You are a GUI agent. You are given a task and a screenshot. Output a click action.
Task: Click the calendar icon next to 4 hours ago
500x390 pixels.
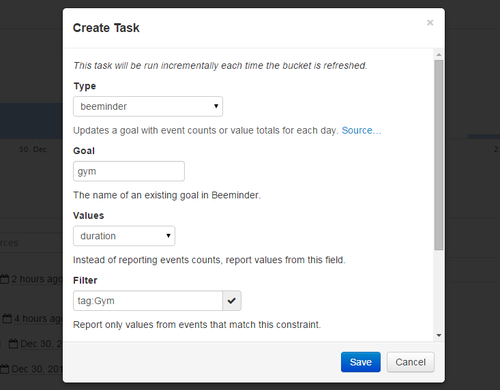click(x=7, y=319)
